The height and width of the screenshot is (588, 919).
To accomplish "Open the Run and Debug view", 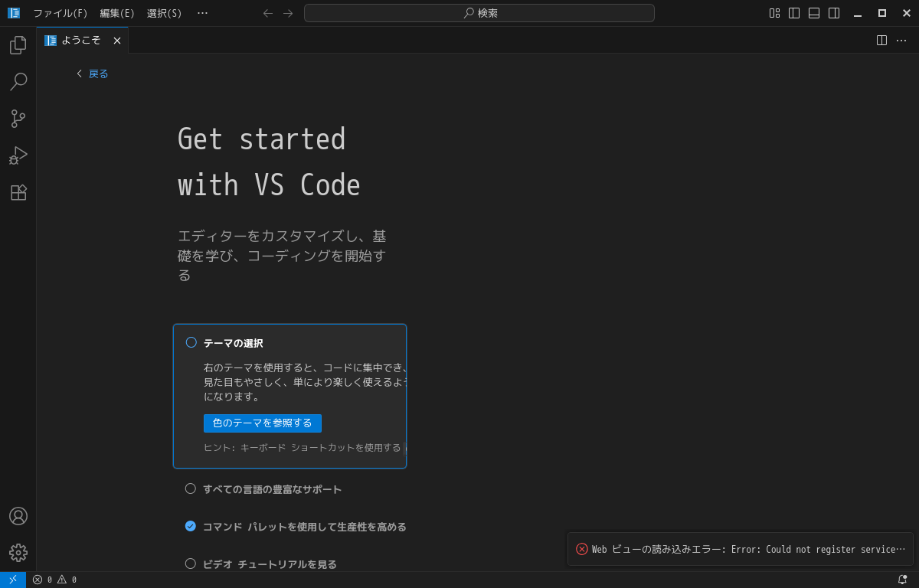I will (18, 155).
